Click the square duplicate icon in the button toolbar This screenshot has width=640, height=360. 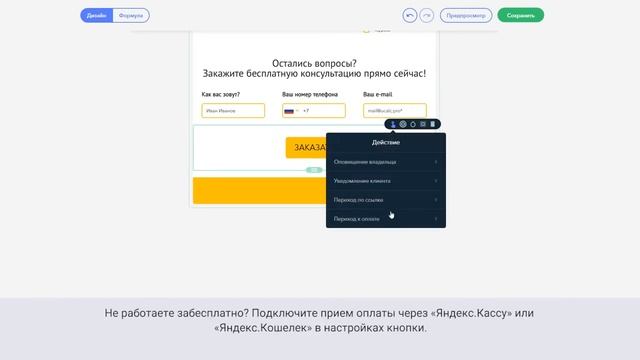423,124
